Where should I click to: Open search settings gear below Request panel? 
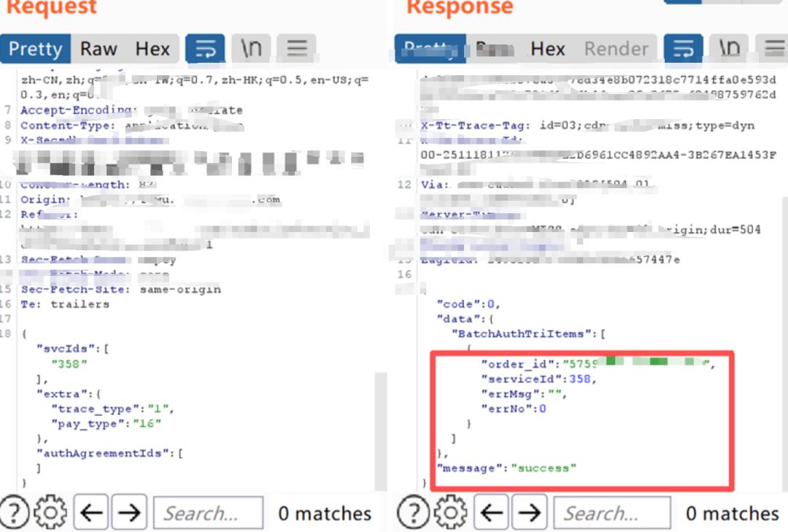[x=50, y=513]
